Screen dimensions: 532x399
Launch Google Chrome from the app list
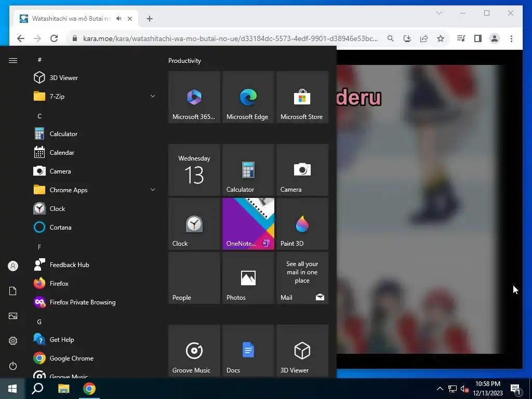pos(95,358)
